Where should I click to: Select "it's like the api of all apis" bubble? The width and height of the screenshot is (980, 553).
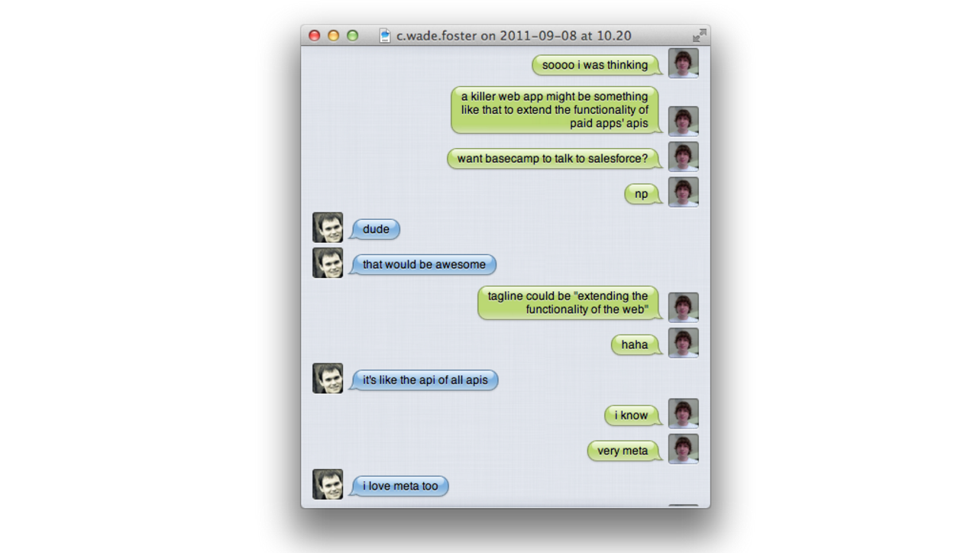(x=423, y=380)
